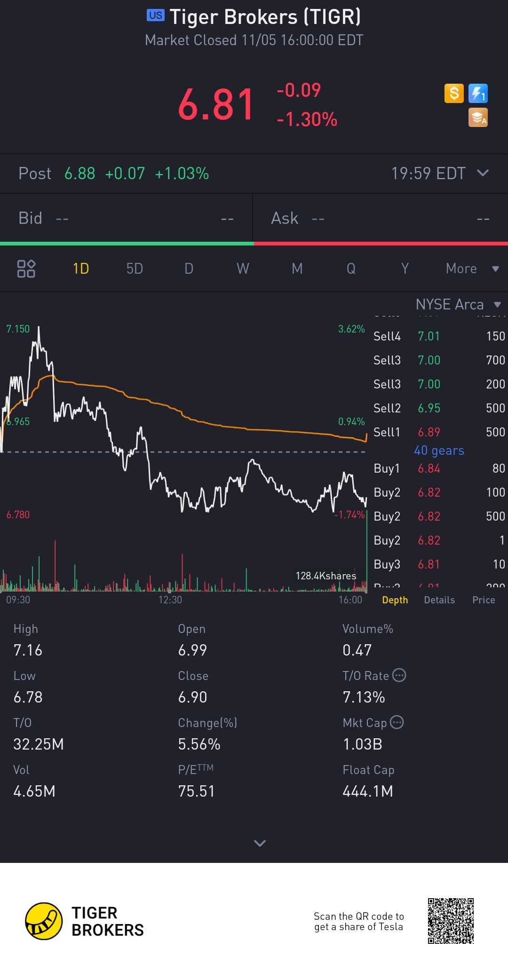Open Mkt Cap info icon

tap(397, 722)
